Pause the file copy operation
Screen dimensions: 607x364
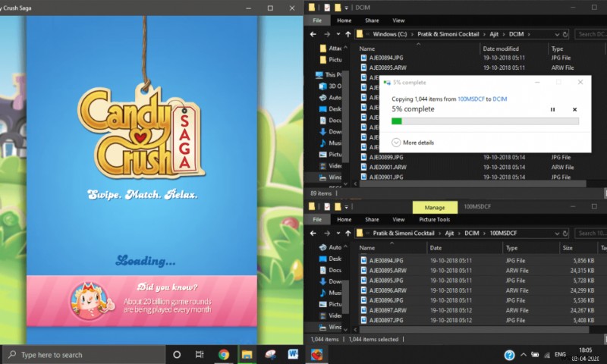[x=552, y=110]
